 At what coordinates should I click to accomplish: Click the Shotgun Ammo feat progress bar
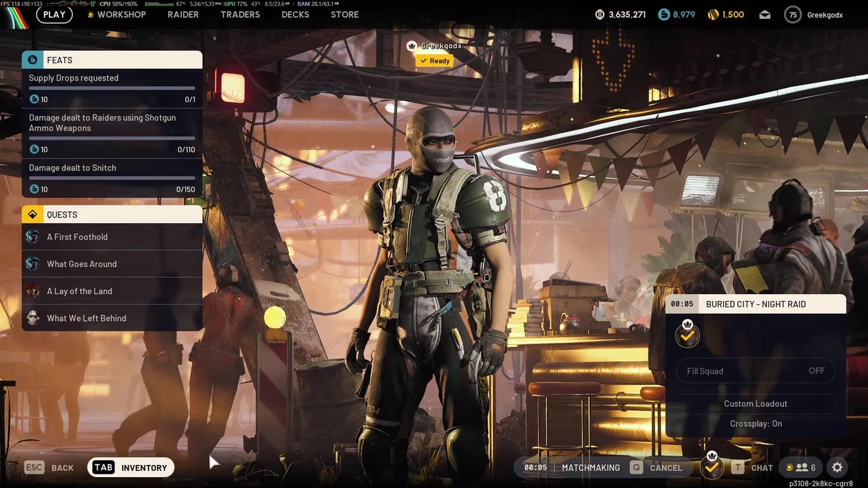click(x=112, y=138)
